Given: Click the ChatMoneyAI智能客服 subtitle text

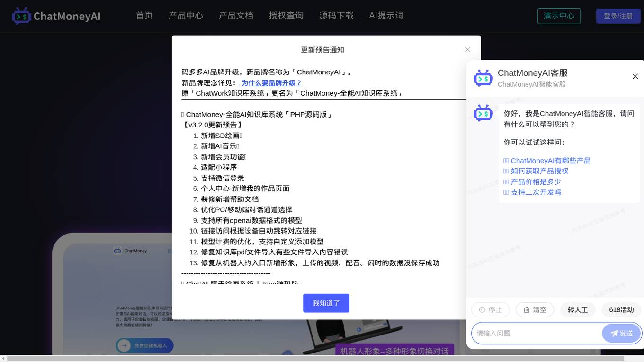Looking at the screenshot, I should (532, 84).
